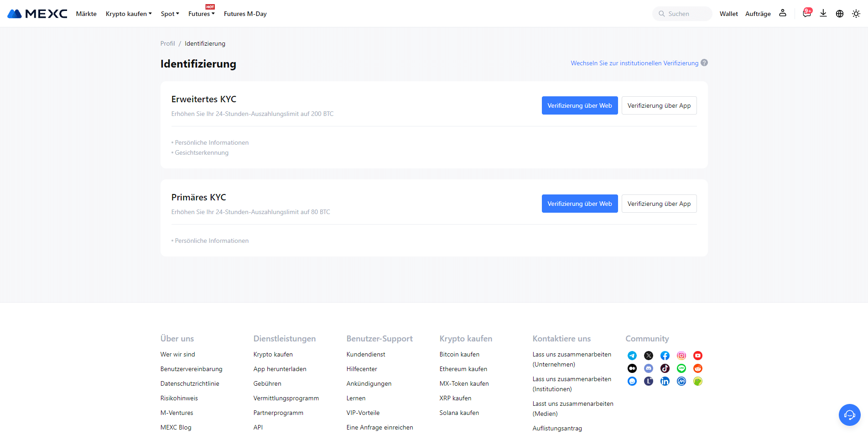The width and height of the screenshot is (868, 435).
Task: Expand the Spot dropdown menu
Action: (x=170, y=14)
